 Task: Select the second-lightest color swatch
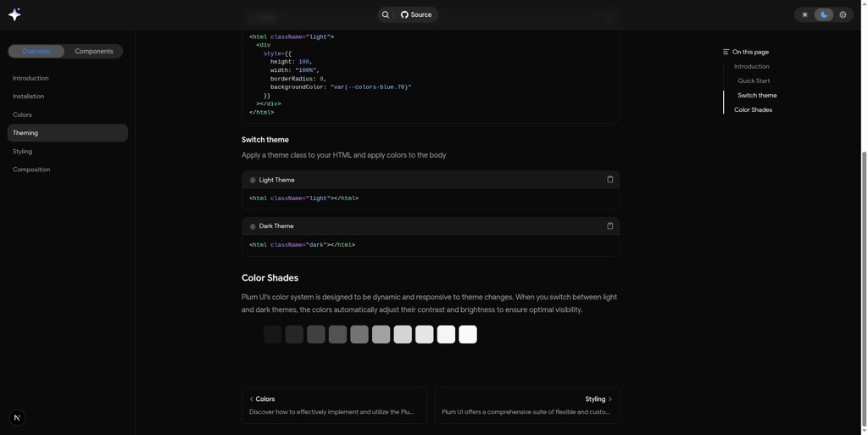(x=446, y=334)
